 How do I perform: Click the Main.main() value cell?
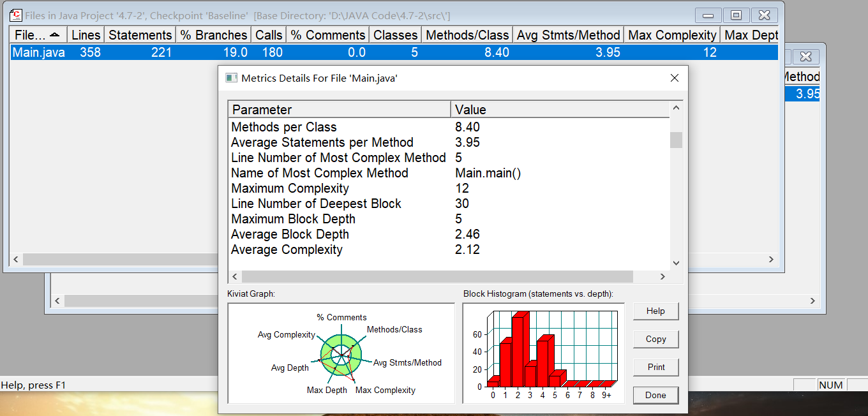(488, 173)
